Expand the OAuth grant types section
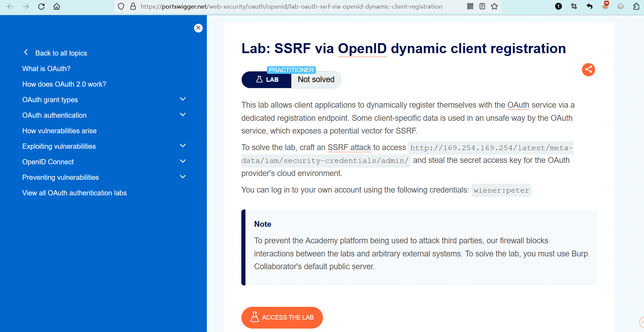Screen dimensions: 644x332 183,99
